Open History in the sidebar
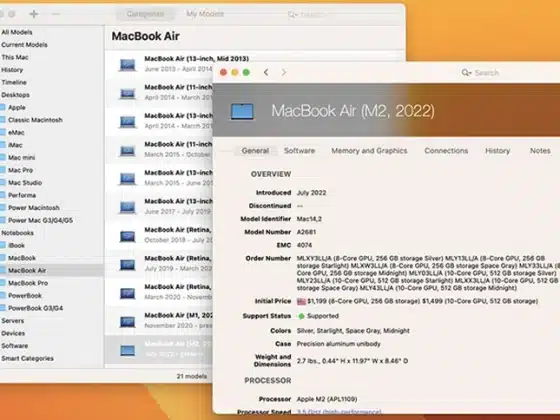 point(12,70)
